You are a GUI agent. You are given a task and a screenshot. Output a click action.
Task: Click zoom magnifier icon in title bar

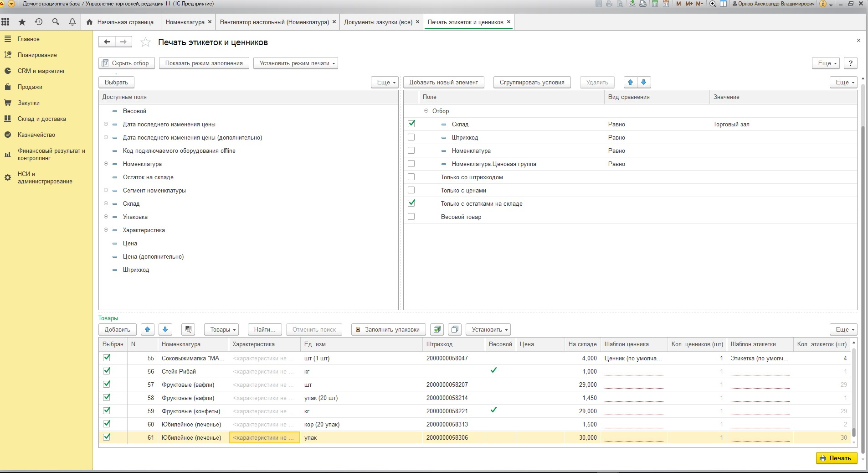[713, 4]
